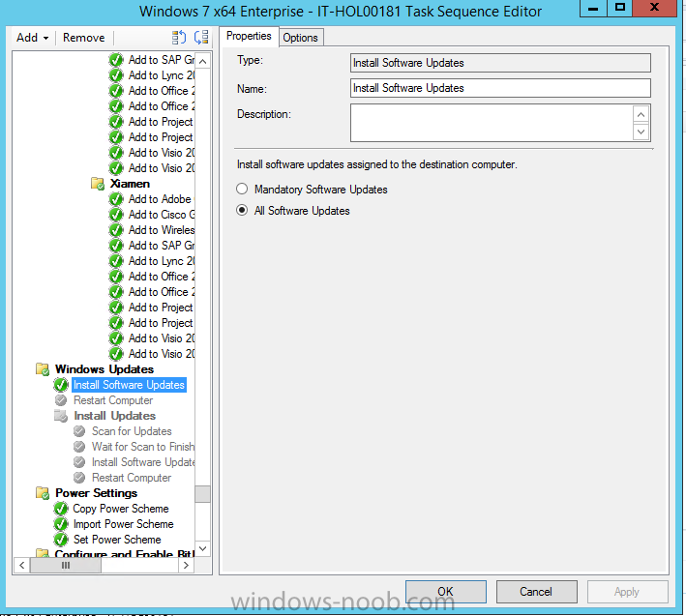The height and width of the screenshot is (616, 686).
Task: Click the disabled Install Updates group icon
Action: pos(62,416)
